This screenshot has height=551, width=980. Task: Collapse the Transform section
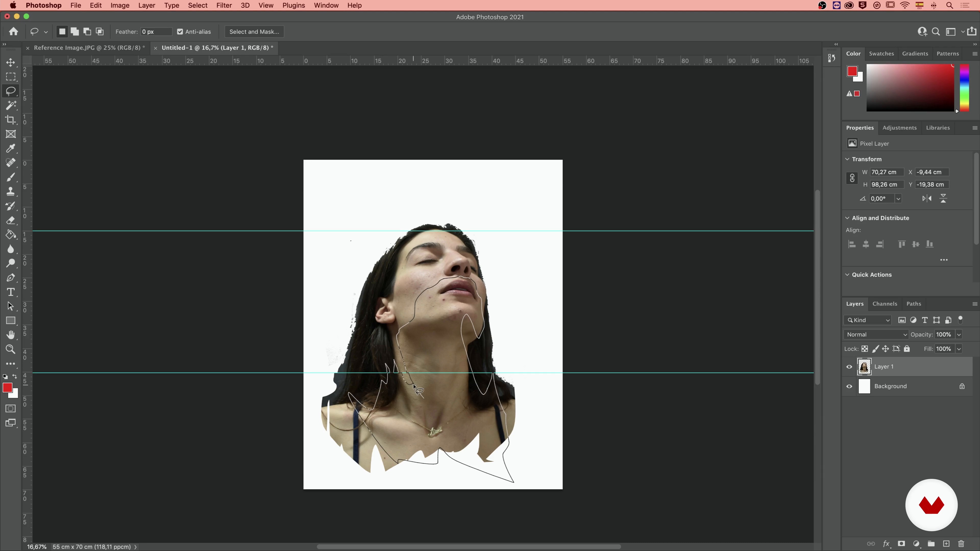coord(847,159)
